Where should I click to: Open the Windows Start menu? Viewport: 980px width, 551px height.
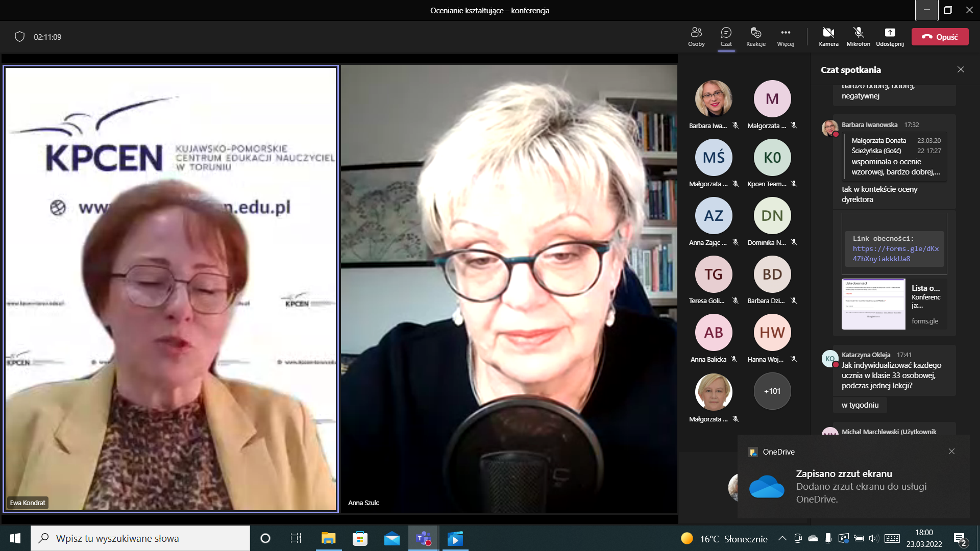pyautogui.click(x=15, y=538)
